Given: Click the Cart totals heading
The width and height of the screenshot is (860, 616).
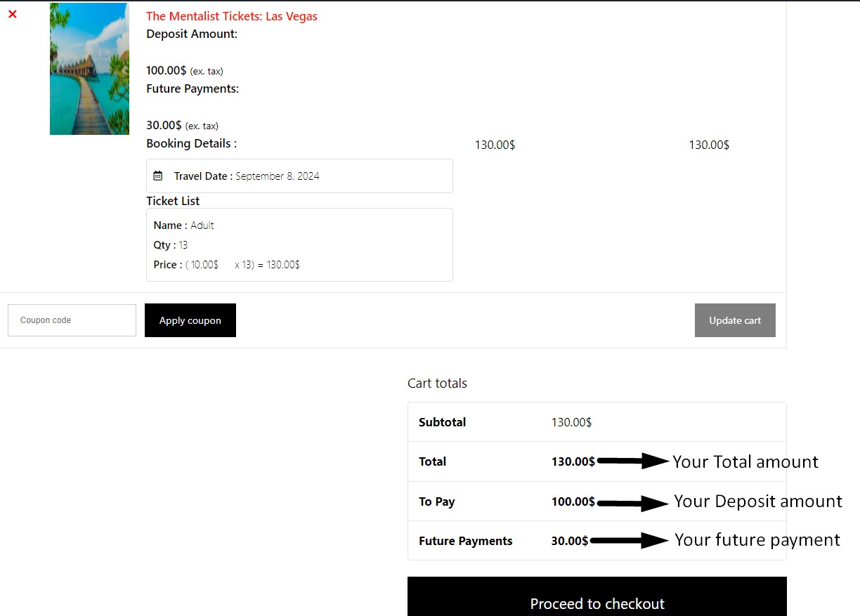Looking at the screenshot, I should [437, 384].
